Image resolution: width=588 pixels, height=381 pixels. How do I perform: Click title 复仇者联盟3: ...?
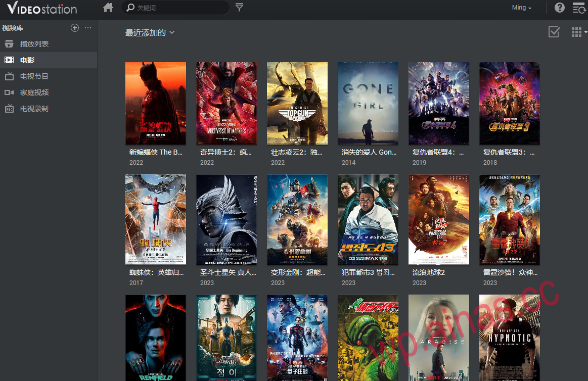(x=509, y=152)
